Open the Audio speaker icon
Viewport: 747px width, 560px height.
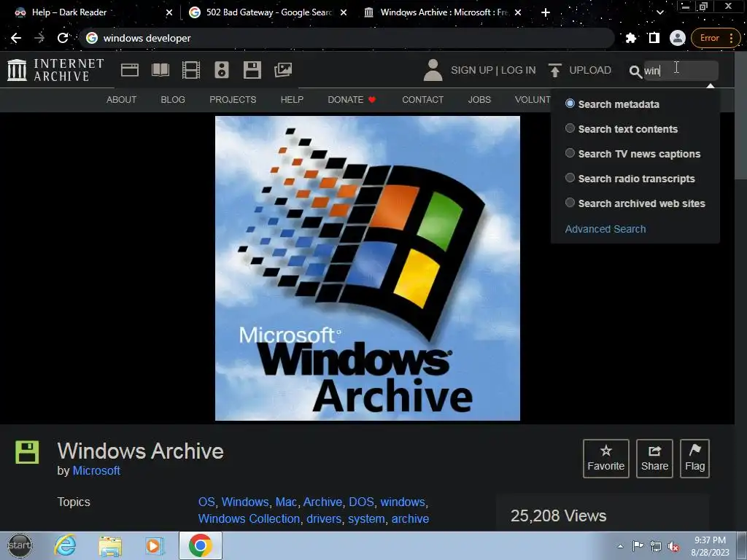tap(222, 70)
